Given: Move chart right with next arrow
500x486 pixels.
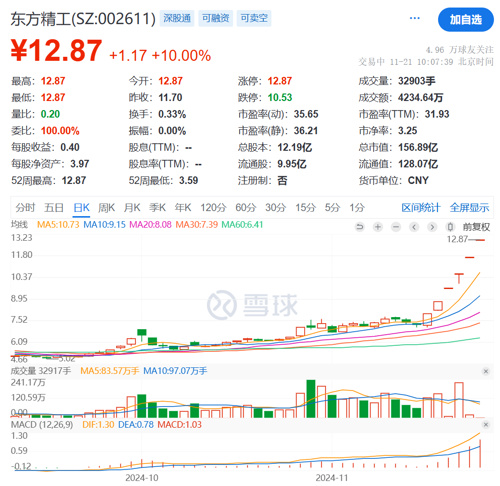Looking at the screenshot, I should coord(432,227).
